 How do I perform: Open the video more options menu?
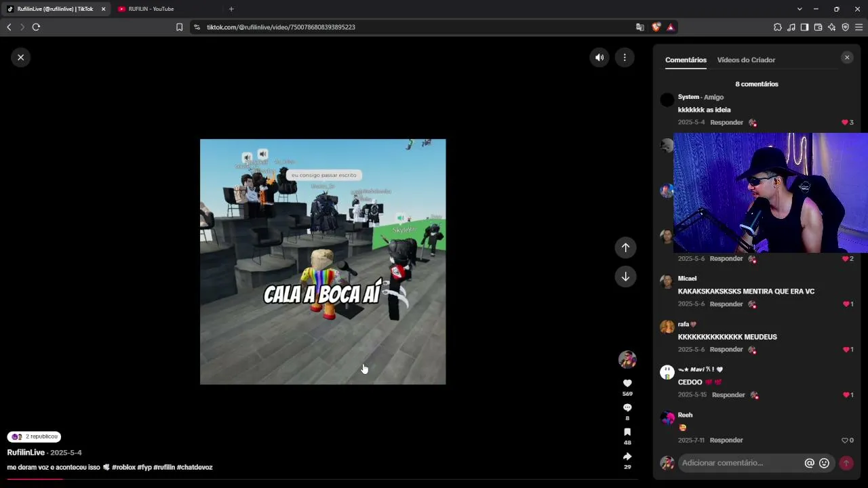pos(625,58)
